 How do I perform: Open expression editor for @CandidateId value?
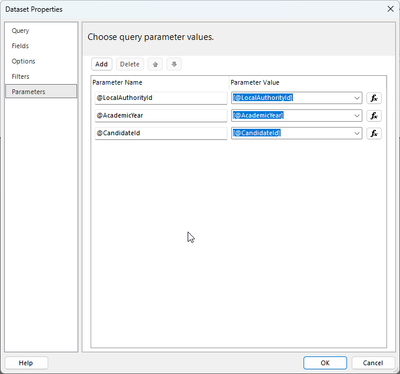pos(374,133)
